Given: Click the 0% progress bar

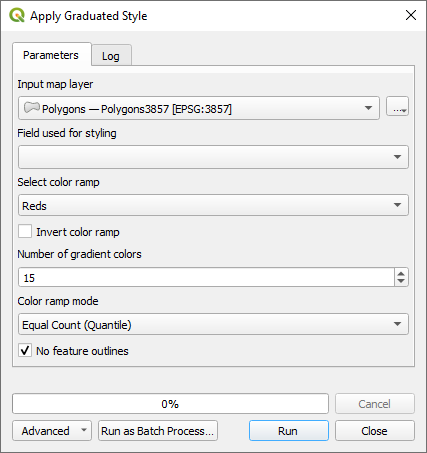Looking at the screenshot, I should click(170, 404).
